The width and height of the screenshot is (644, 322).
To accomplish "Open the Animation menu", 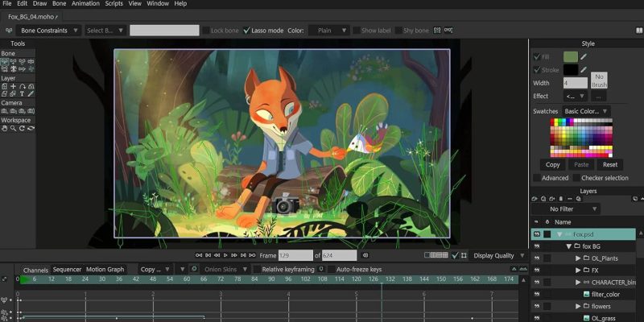I will click(x=85, y=3).
